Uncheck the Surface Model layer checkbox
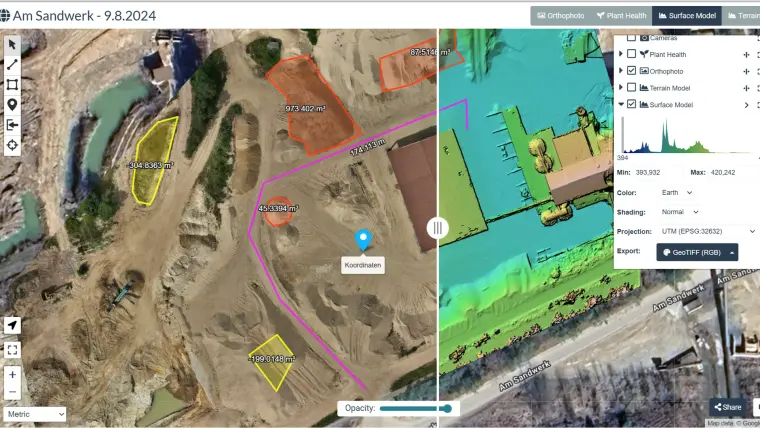This screenshot has height=428, width=760. (x=631, y=104)
